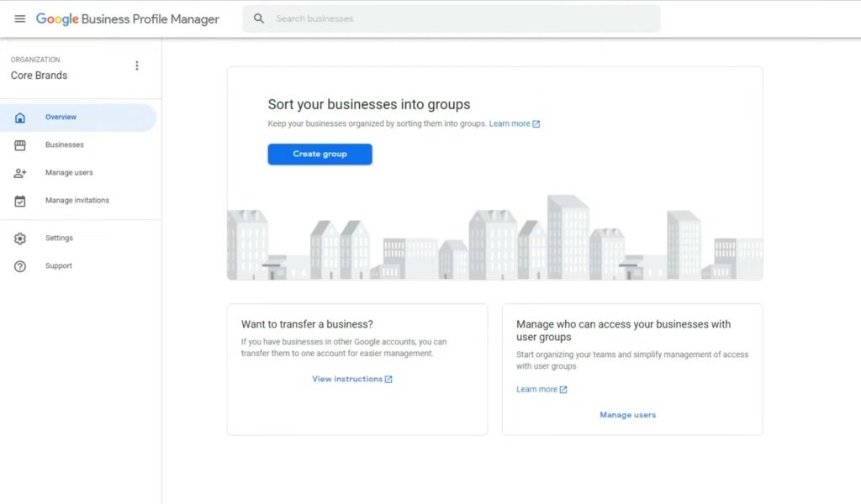861x504 pixels.
Task: Click the Businesses storefront icon
Action: point(20,145)
